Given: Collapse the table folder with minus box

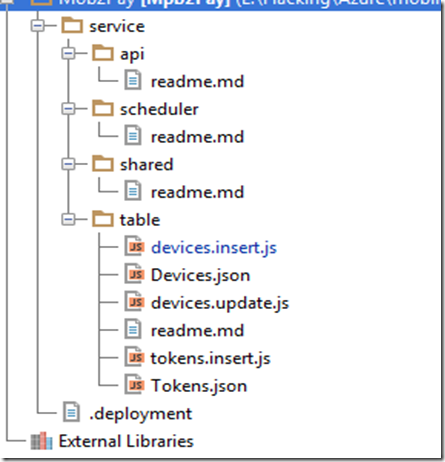Looking at the screenshot, I should (x=68, y=219).
